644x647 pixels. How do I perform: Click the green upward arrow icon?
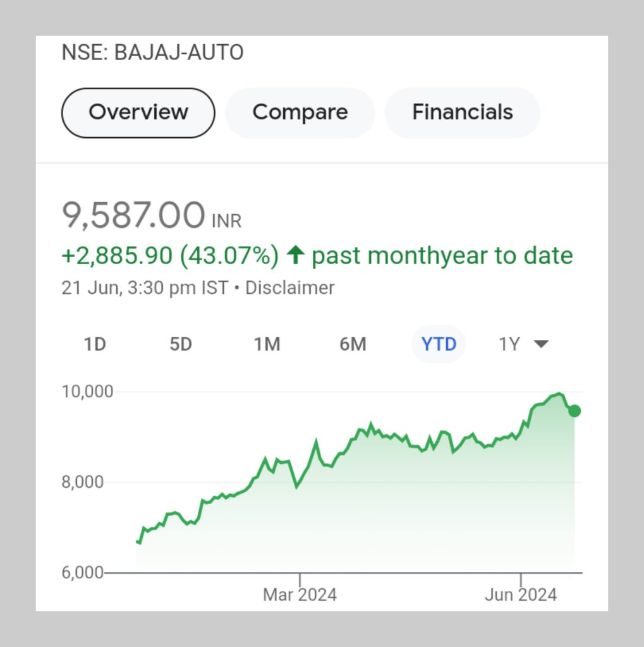[x=295, y=255]
